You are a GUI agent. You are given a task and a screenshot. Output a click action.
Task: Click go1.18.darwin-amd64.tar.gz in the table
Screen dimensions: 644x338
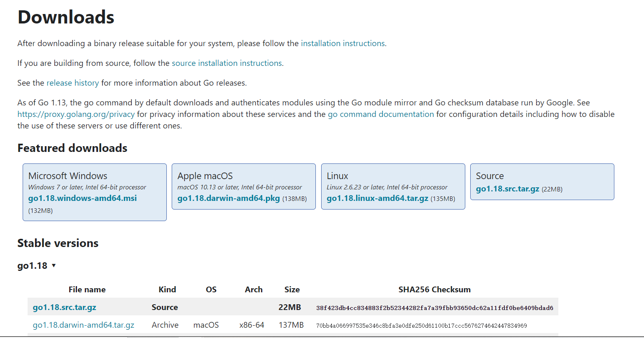click(x=83, y=325)
